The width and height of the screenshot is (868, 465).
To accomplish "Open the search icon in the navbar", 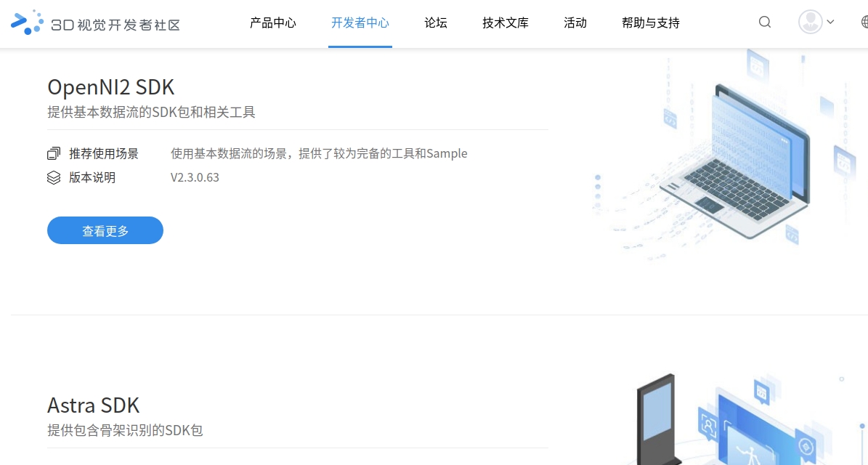I will click(x=764, y=23).
